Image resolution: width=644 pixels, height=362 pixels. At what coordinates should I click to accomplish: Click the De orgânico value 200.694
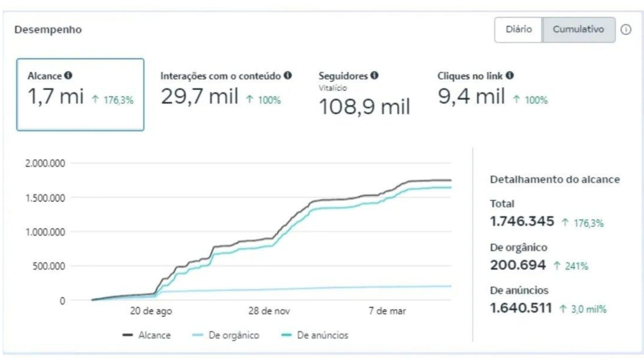click(x=518, y=265)
